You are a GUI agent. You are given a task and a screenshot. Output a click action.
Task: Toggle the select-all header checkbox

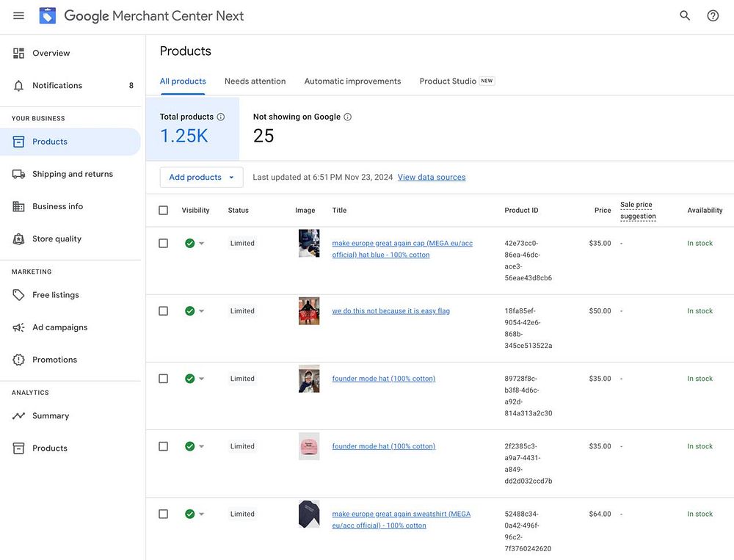tap(163, 211)
